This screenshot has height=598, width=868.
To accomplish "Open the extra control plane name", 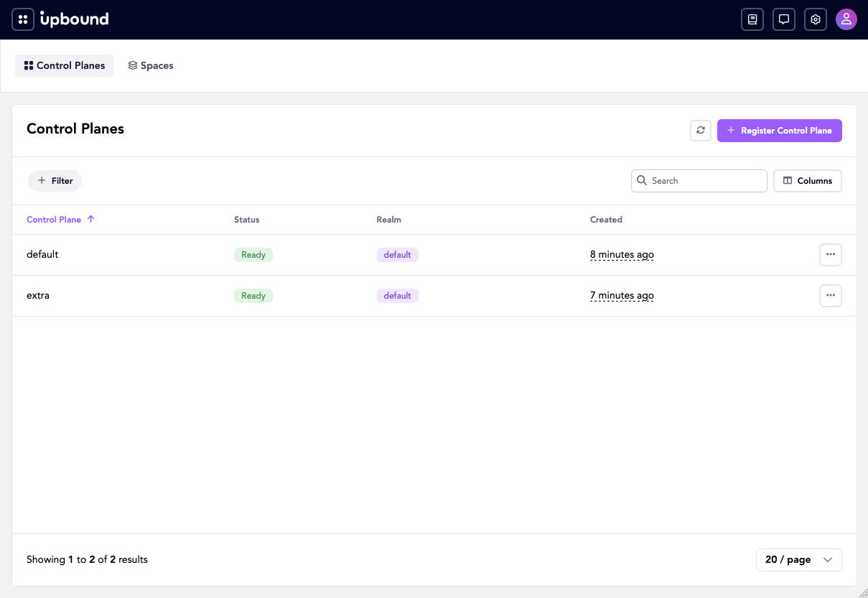I will click(x=38, y=296).
